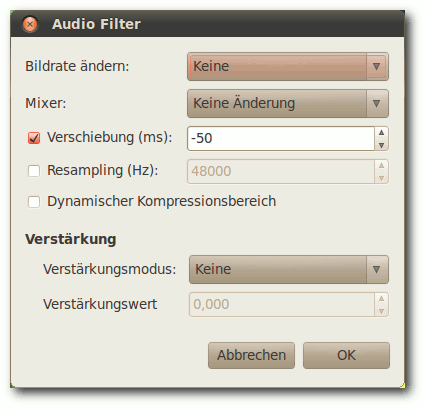Screen dimensions: 425x408
Task: Click the Resampling up arrow
Action: coord(382,165)
